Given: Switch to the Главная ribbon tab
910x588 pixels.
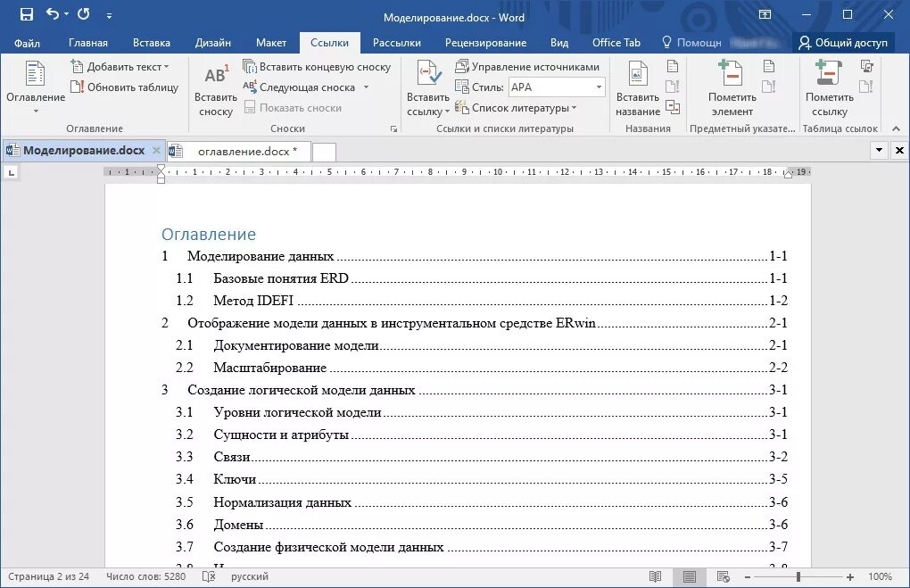Looking at the screenshot, I should [x=88, y=43].
